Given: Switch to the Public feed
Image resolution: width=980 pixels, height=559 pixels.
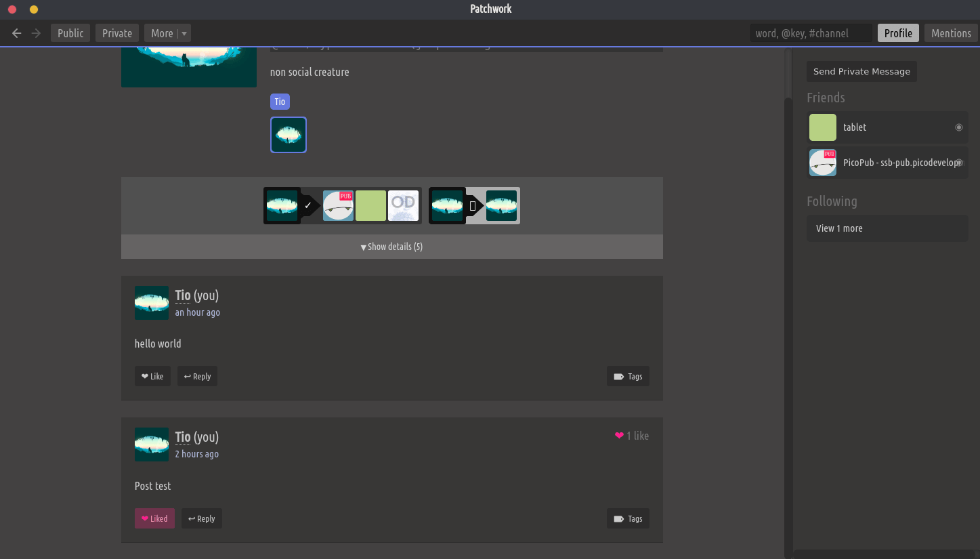Looking at the screenshot, I should 70,33.
